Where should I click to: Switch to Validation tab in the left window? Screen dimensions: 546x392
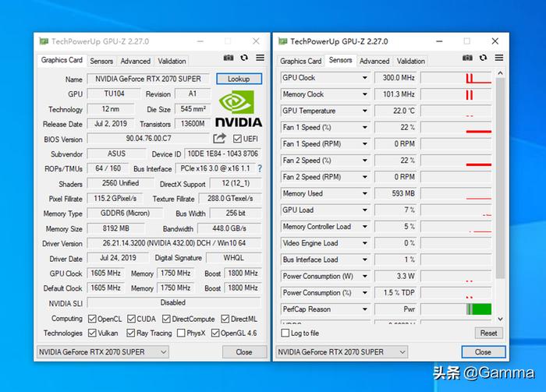(x=172, y=61)
